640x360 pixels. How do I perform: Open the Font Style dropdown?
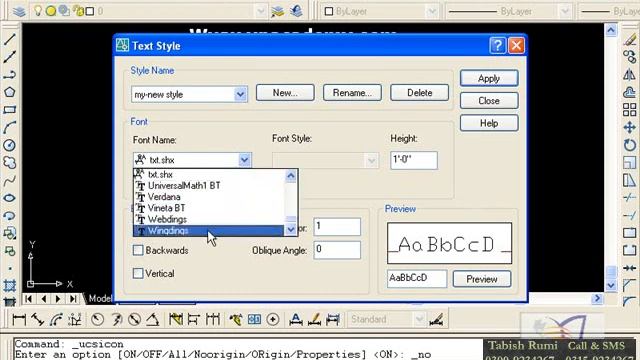371,160
